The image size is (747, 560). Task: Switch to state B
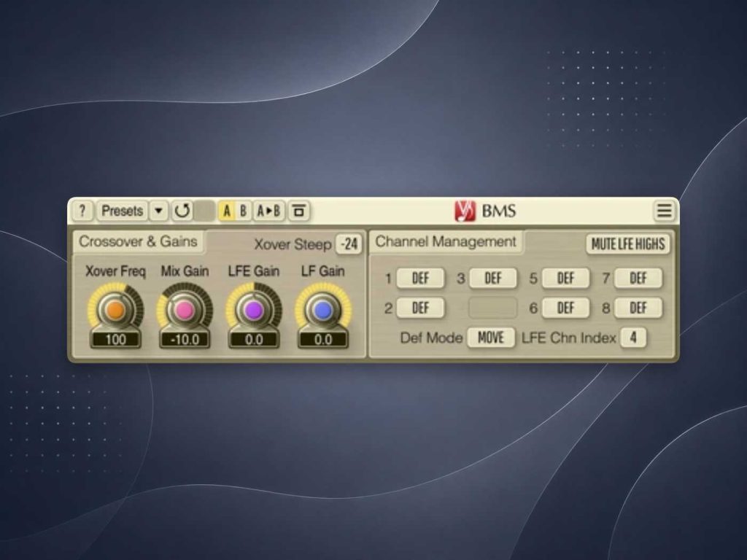click(243, 211)
